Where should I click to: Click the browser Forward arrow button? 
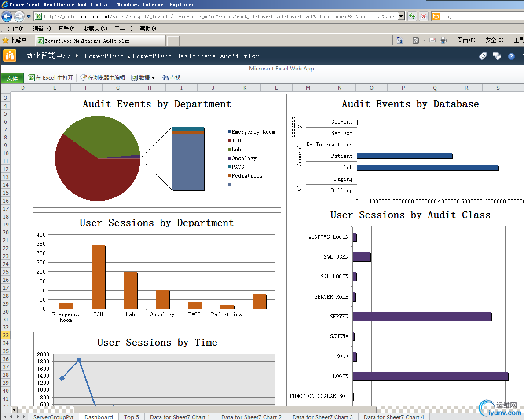[x=19, y=16]
